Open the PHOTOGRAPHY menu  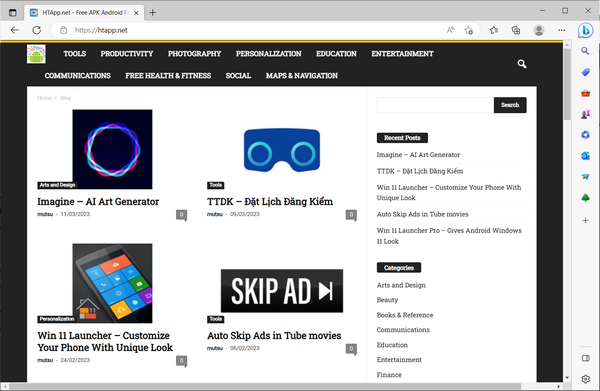pos(194,54)
